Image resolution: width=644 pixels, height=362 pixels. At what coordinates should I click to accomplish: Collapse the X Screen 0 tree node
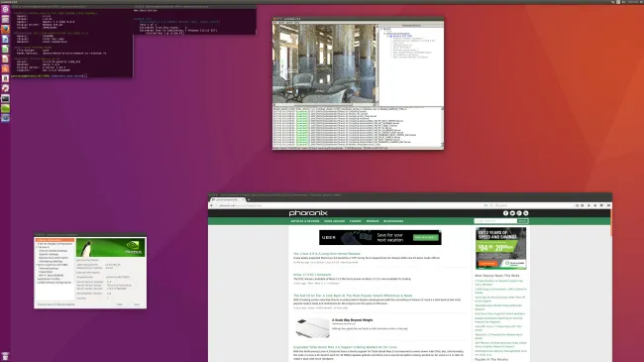tap(37, 247)
